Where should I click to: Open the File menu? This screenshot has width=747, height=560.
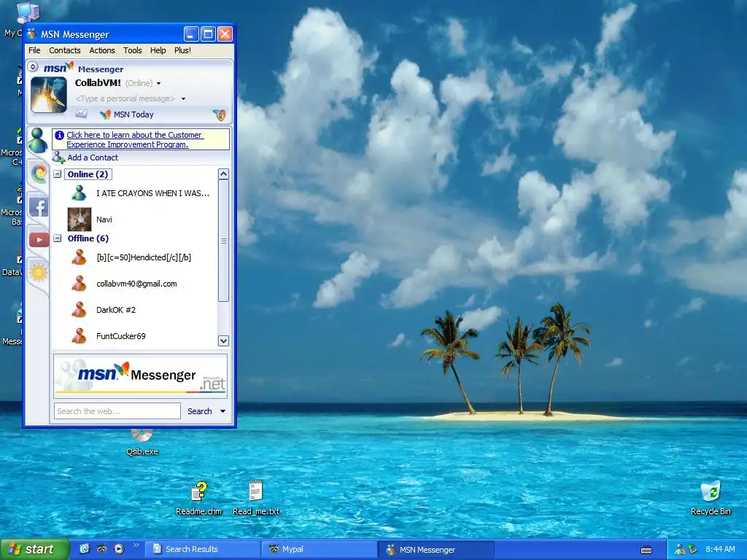34,50
